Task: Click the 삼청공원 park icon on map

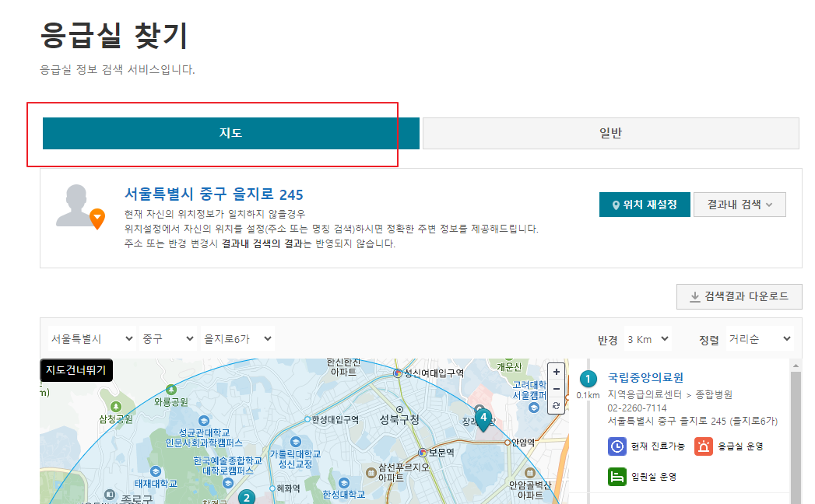Action: [x=116, y=407]
